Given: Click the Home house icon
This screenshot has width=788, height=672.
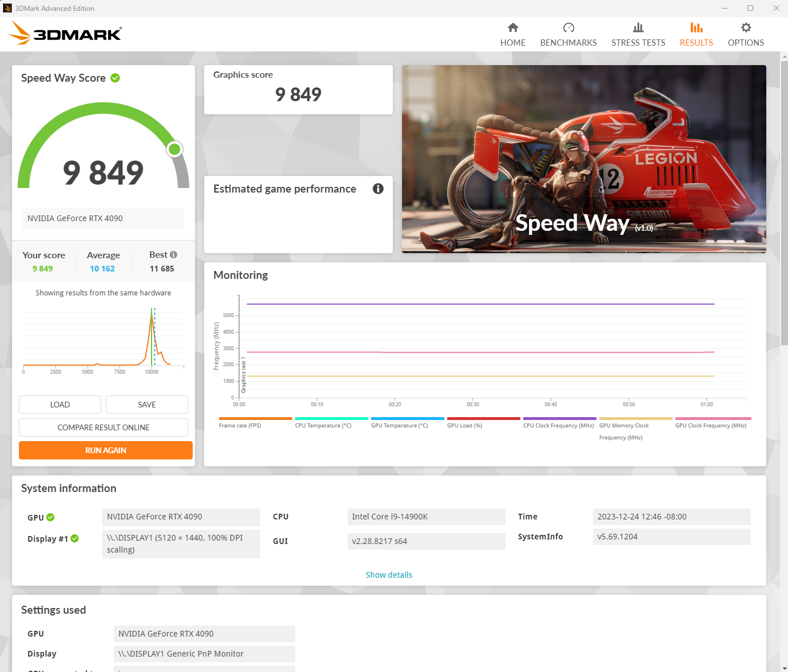Looking at the screenshot, I should click(513, 27).
